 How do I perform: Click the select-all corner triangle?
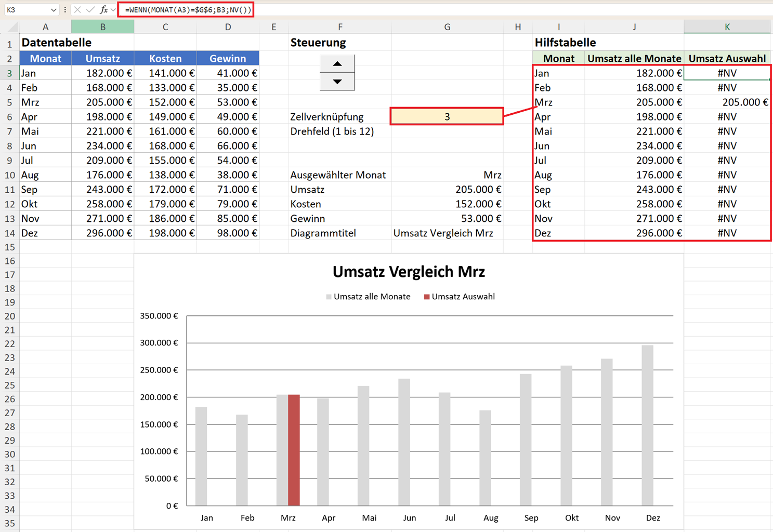pyautogui.click(x=14, y=27)
